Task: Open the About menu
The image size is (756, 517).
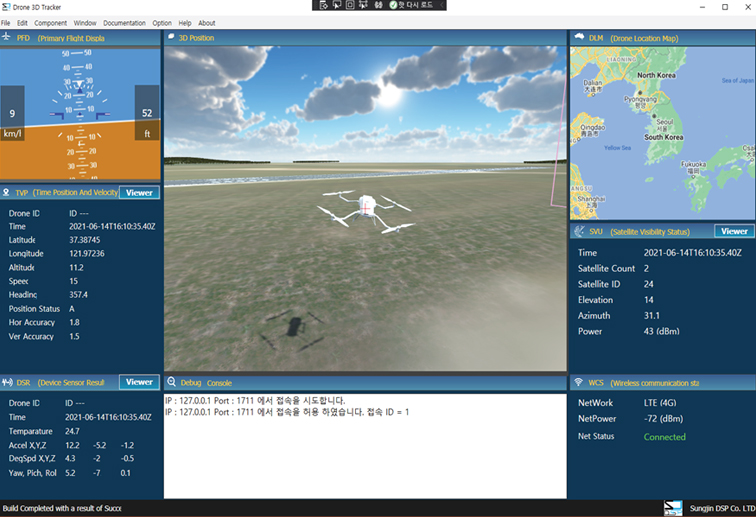Action: (x=207, y=23)
